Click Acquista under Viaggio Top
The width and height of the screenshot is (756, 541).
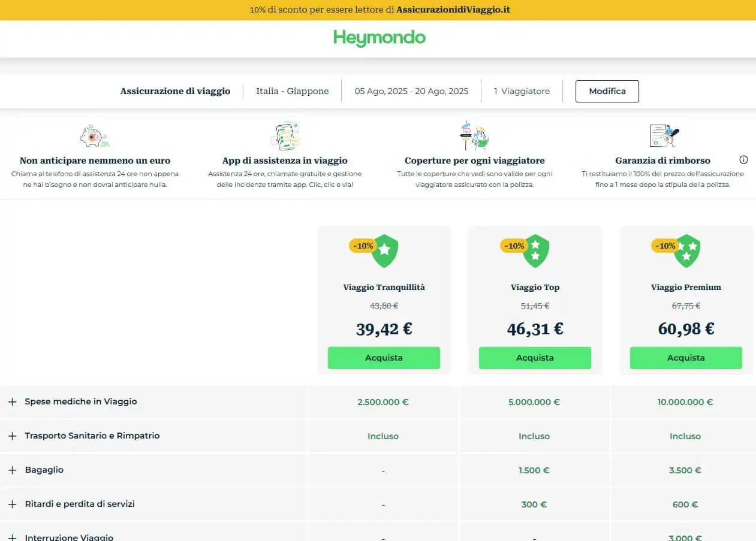[x=535, y=358]
